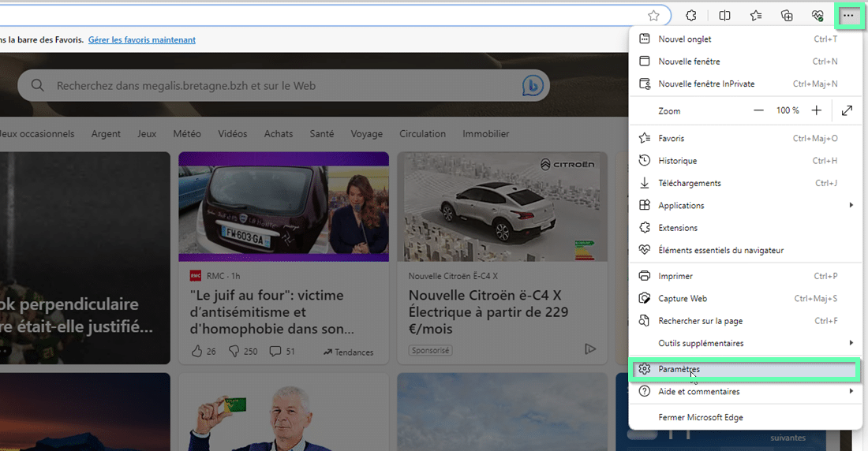Image resolution: width=868 pixels, height=451 pixels.
Task: Click the favorite star in address bar
Action: tap(653, 16)
